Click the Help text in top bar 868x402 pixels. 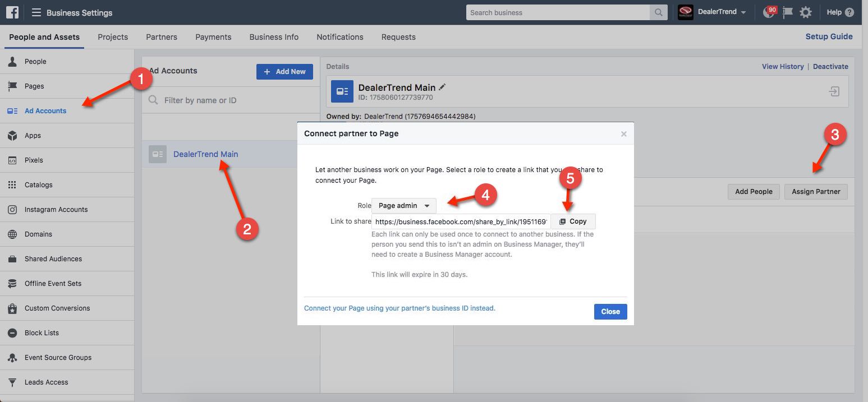(x=834, y=12)
